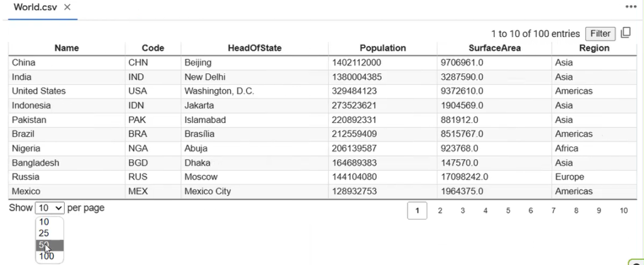Go to page 4 of results

click(x=486, y=210)
